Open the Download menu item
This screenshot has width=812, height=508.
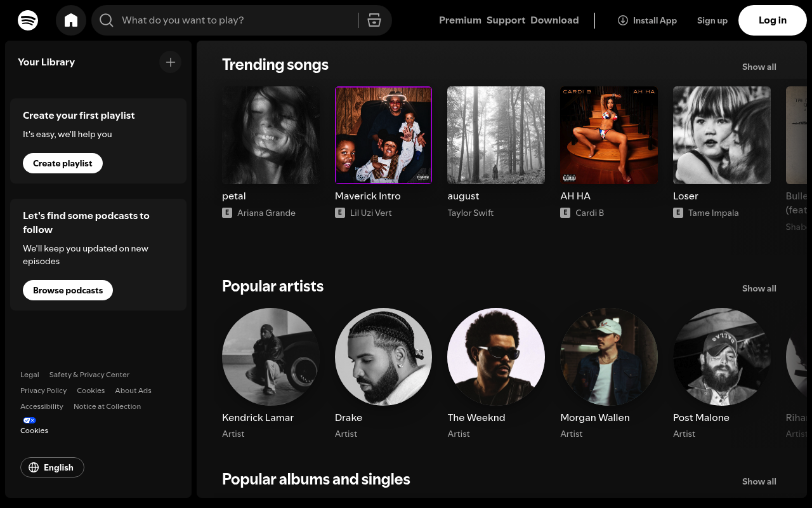pos(554,20)
